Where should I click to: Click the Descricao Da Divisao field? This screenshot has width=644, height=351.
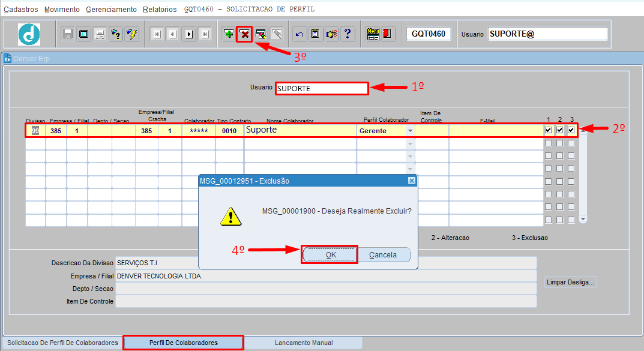[326, 263]
